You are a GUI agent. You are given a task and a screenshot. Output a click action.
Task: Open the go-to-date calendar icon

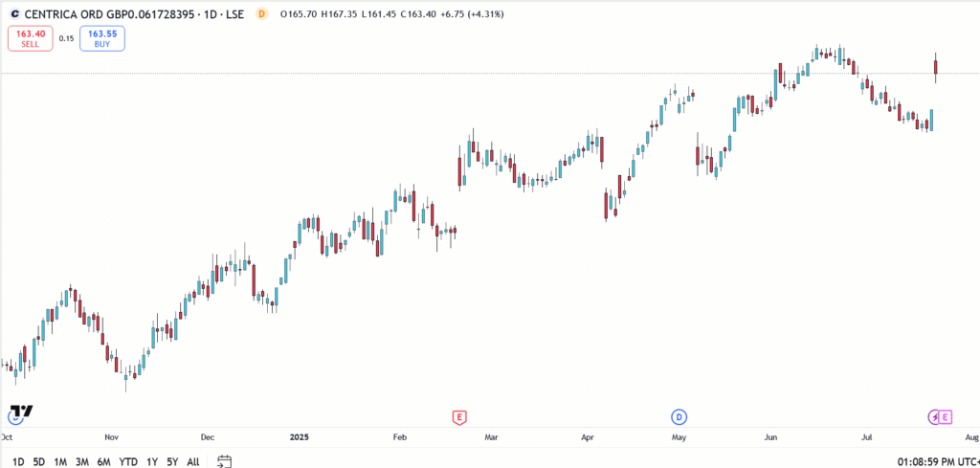224,461
